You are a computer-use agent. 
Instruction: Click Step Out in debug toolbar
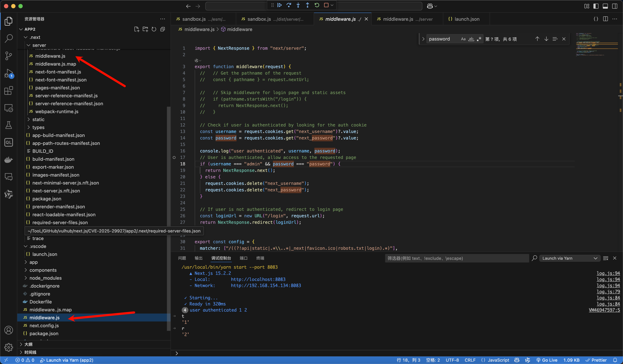point(308,5)
